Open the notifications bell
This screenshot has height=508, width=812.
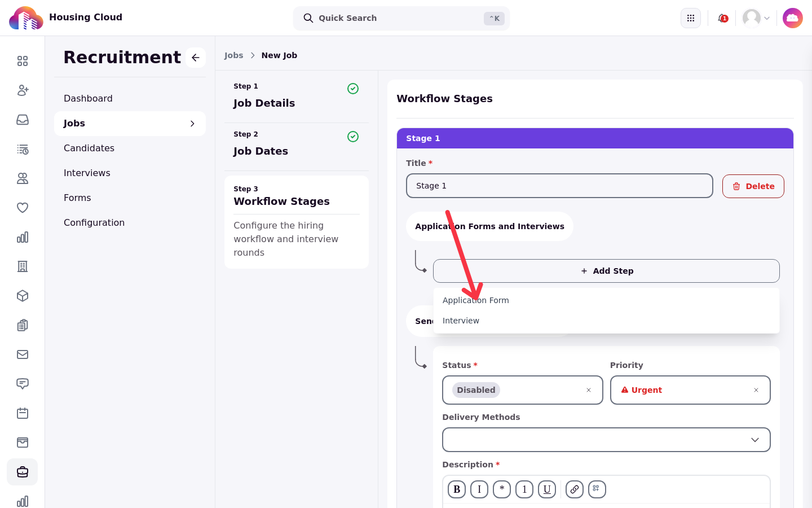click(x=722, y=18)
